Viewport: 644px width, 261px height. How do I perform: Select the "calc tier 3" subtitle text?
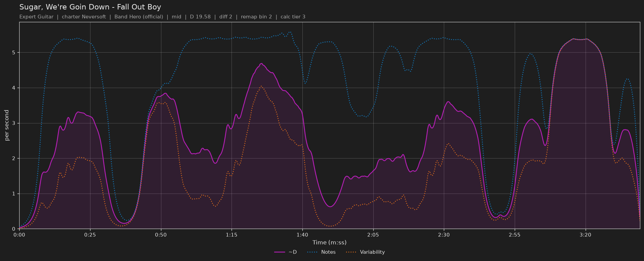tap(293, 17)
